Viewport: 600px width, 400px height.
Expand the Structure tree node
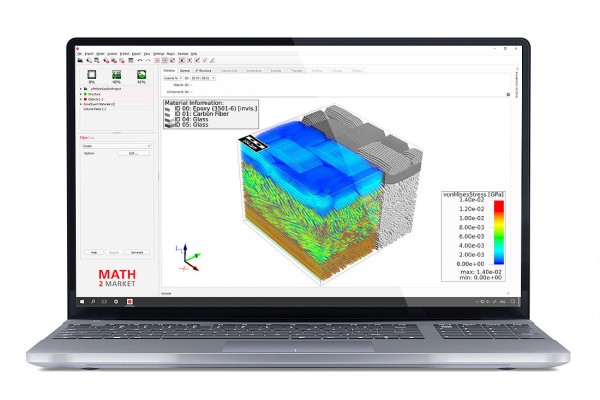(x=80, y=94)
